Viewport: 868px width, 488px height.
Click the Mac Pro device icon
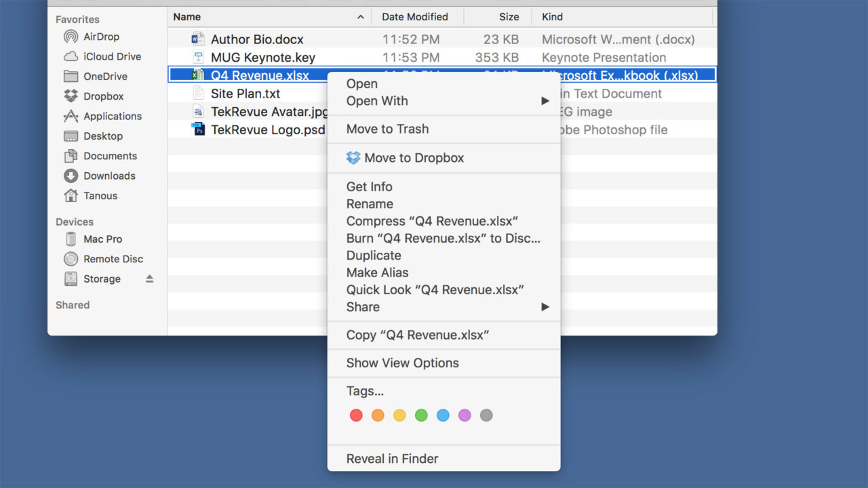coord(71,239)
